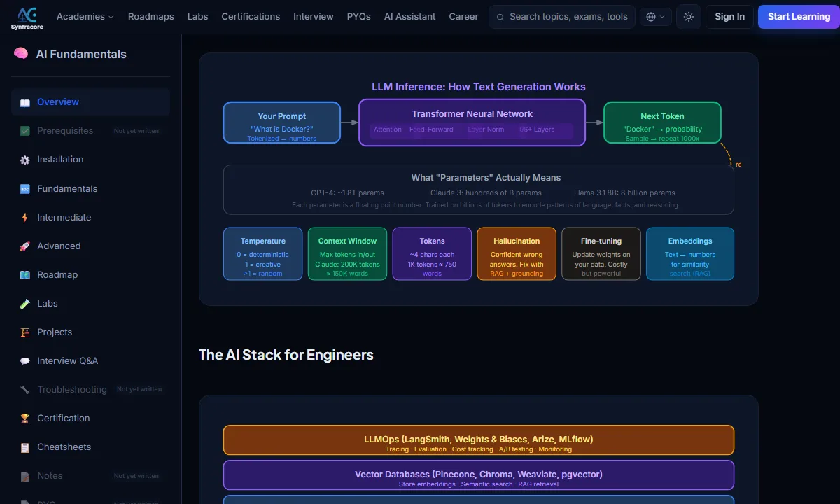Click the LLMOps stack layer bar
Viewport: 840px width, 504px height.
479,440
